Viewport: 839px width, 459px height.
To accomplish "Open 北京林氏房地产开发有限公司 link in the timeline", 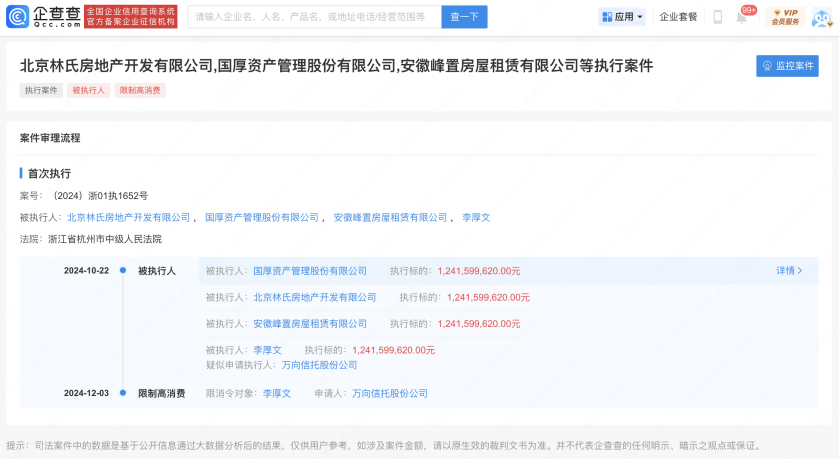I will 315,297.
